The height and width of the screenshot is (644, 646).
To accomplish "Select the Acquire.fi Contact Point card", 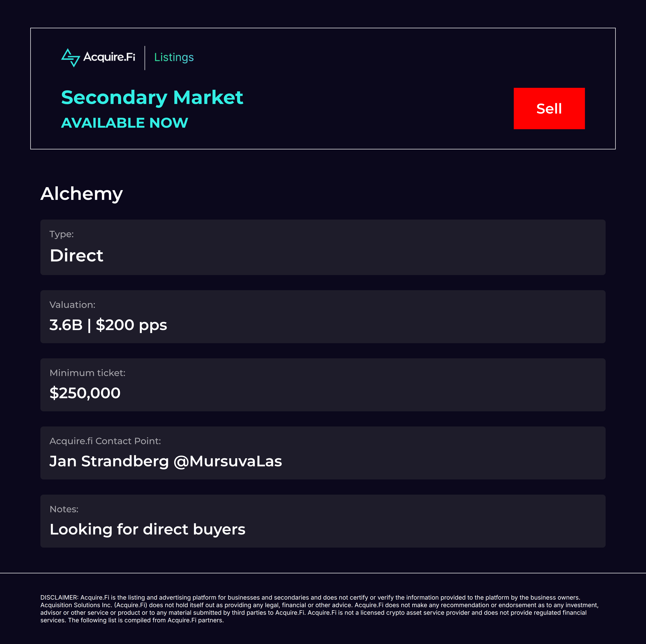I will tap(323, 453).
